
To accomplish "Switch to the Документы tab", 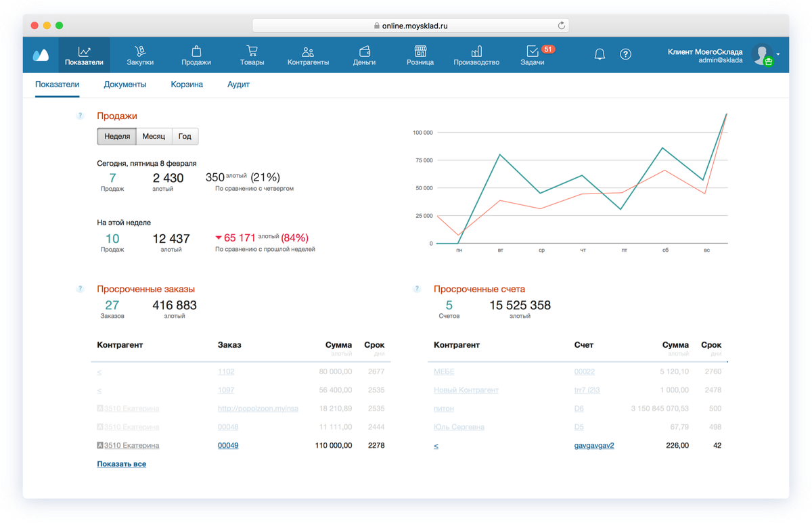I will 125,85.
